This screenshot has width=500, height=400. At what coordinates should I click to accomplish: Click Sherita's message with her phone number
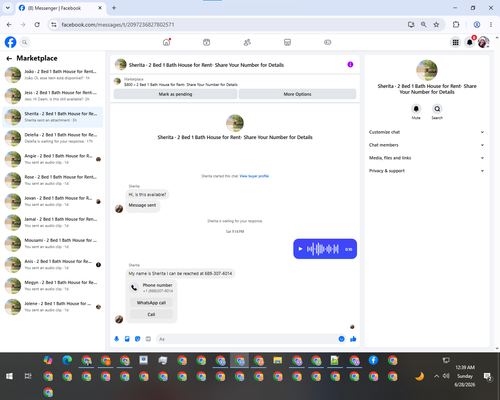180,273
